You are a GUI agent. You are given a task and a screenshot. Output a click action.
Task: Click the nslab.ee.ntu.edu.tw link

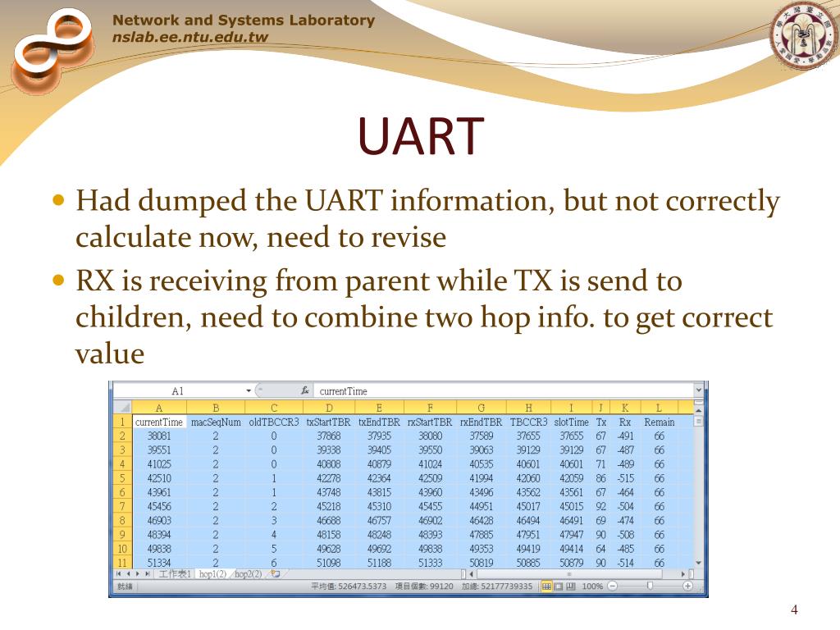pyautogui.click(x=190, y=37)
